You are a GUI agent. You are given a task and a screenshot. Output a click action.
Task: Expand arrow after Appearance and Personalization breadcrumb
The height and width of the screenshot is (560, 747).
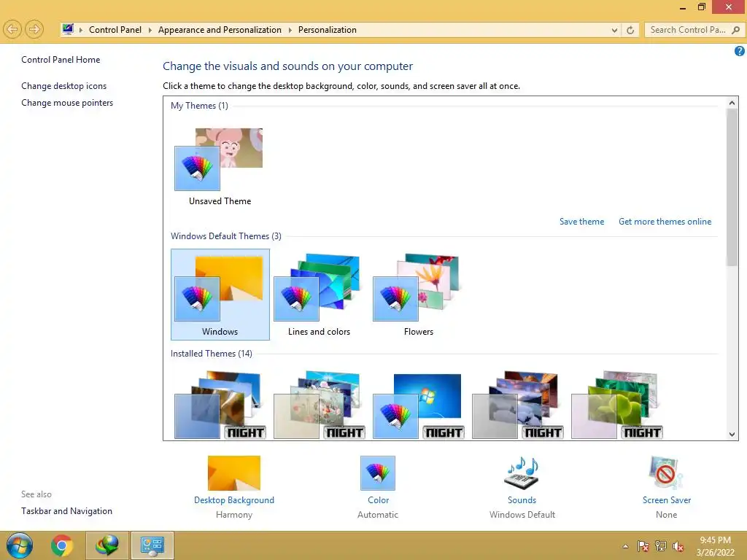pos(290,30)
